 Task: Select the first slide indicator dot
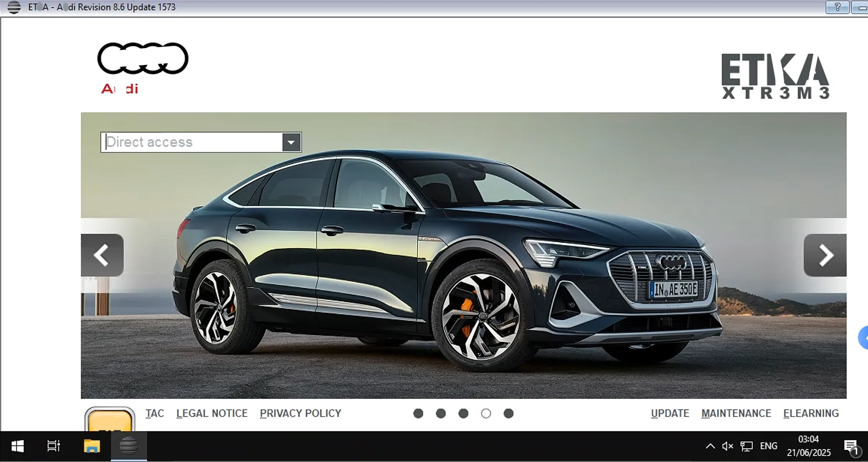tap(418, 414)
